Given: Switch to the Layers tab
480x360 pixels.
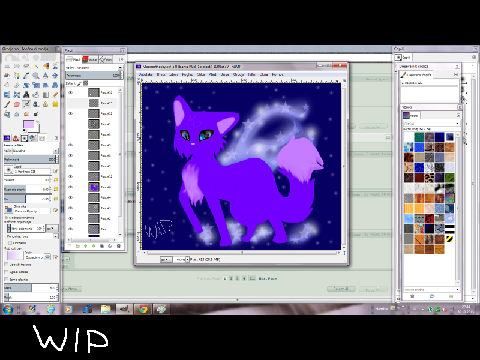Looking at the screenshot, I should [x=73, y=59].
